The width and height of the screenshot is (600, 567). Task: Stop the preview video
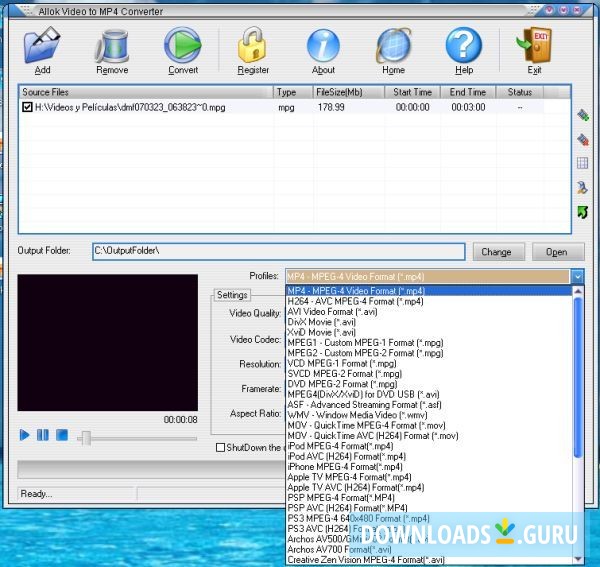click(x=62, y=435)
